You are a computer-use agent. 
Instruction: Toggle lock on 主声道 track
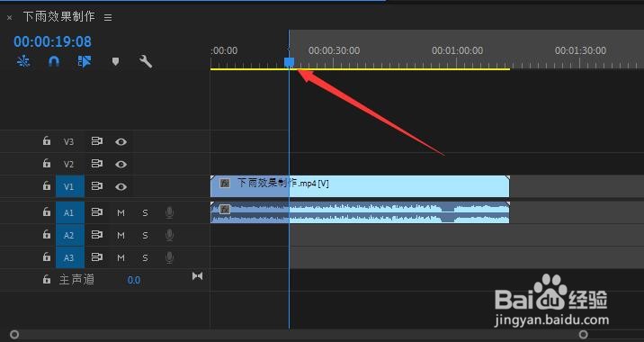click(x=47, y=280)
